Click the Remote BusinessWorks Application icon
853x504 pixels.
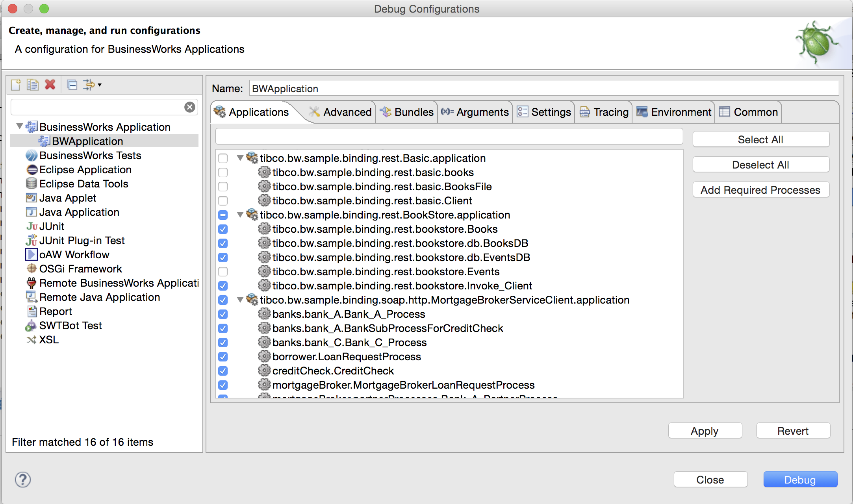click(x=32, y=283)
